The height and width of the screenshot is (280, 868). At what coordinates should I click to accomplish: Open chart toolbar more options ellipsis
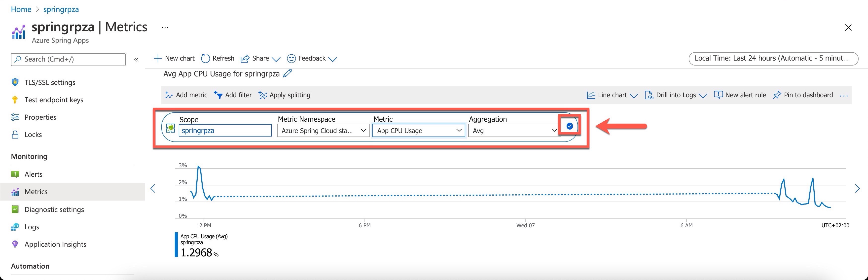click(x=844, y=96)
